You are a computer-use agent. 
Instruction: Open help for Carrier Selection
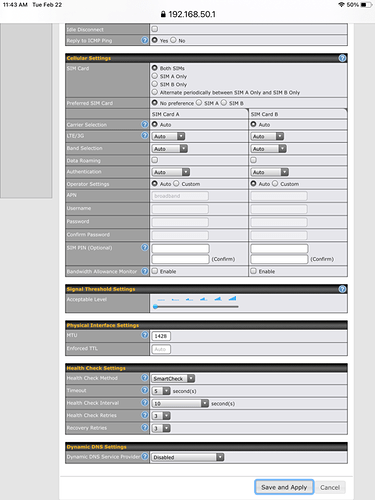coord(144,124)
